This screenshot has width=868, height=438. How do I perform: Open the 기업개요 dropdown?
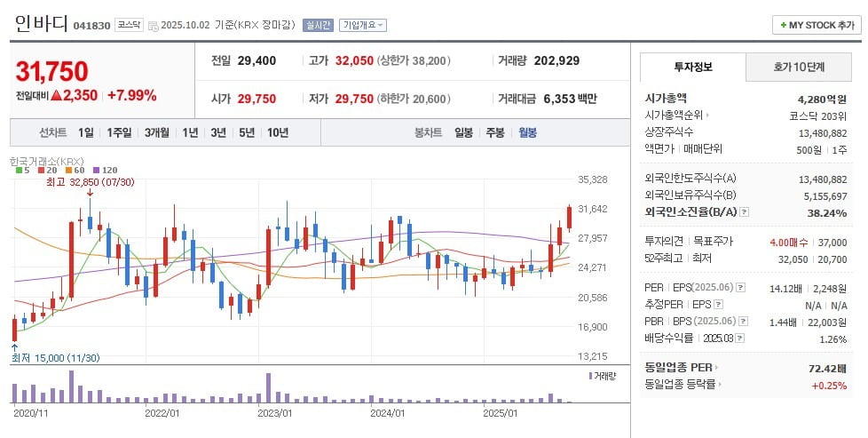363,25
